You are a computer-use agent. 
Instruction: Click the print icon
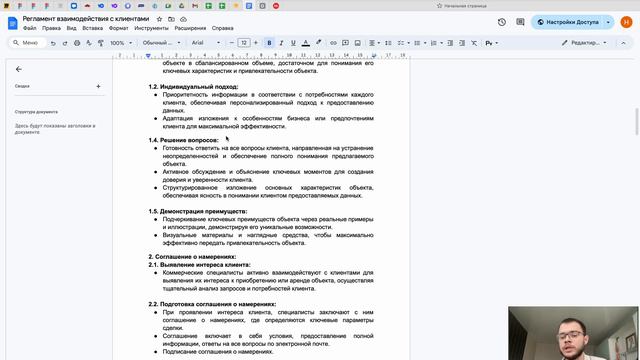click(x=77, y=43)
